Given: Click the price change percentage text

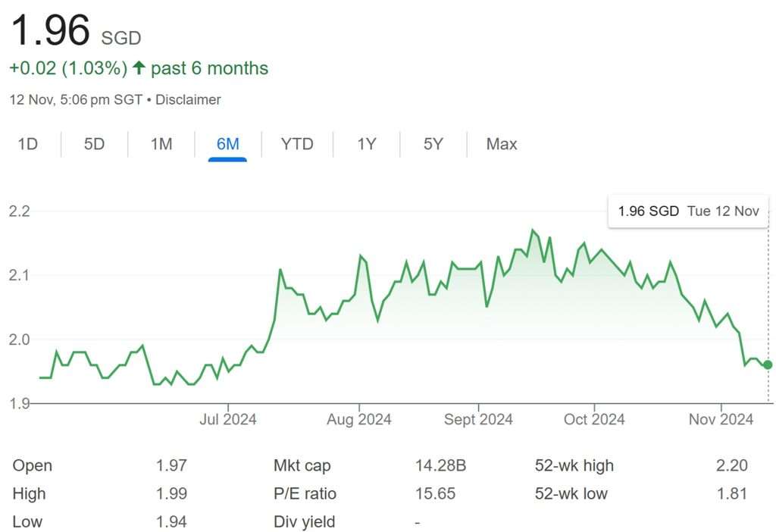Looking at the screenshot, I should [68, 67].
